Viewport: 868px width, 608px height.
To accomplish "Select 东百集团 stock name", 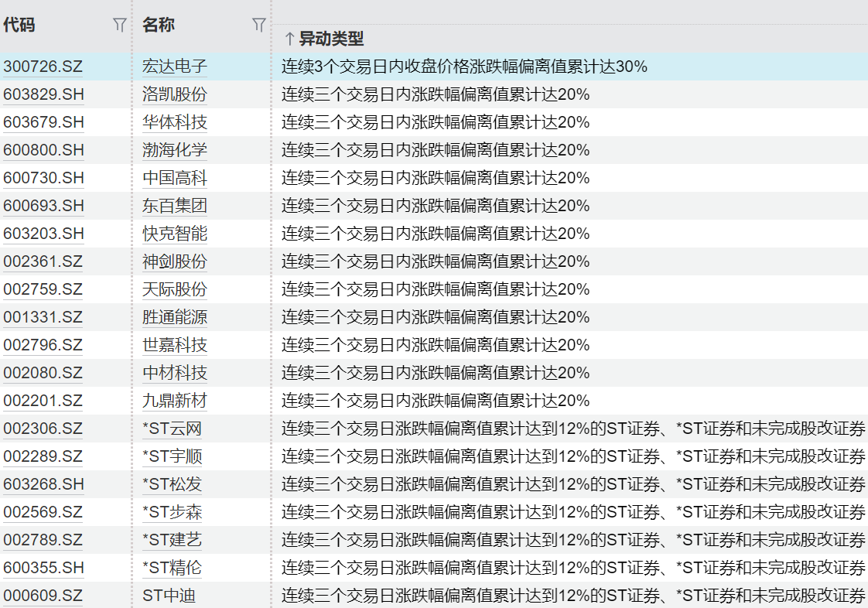I will point(175,207).
